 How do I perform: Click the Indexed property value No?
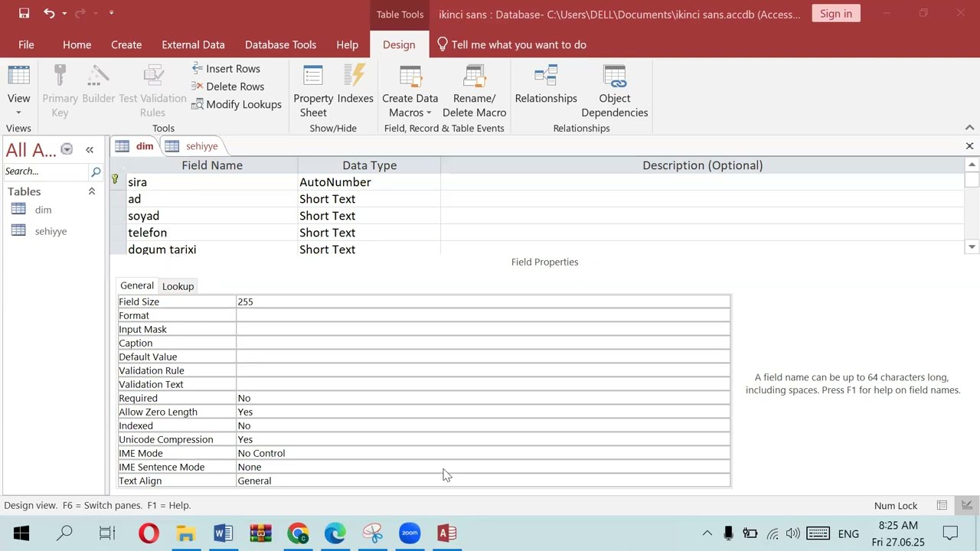point(482,425)
